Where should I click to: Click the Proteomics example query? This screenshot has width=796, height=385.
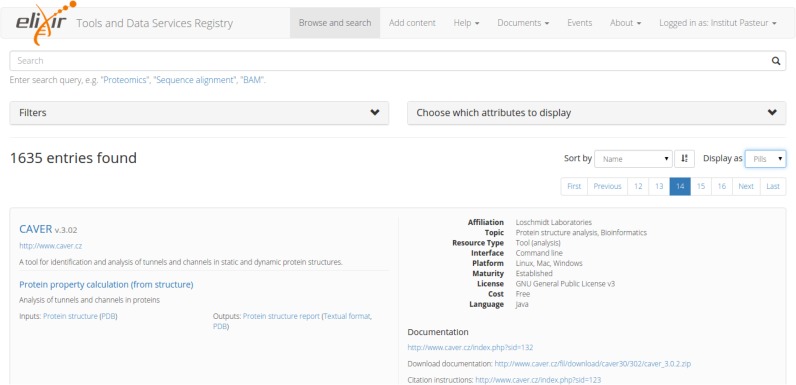tap(125, 80)
